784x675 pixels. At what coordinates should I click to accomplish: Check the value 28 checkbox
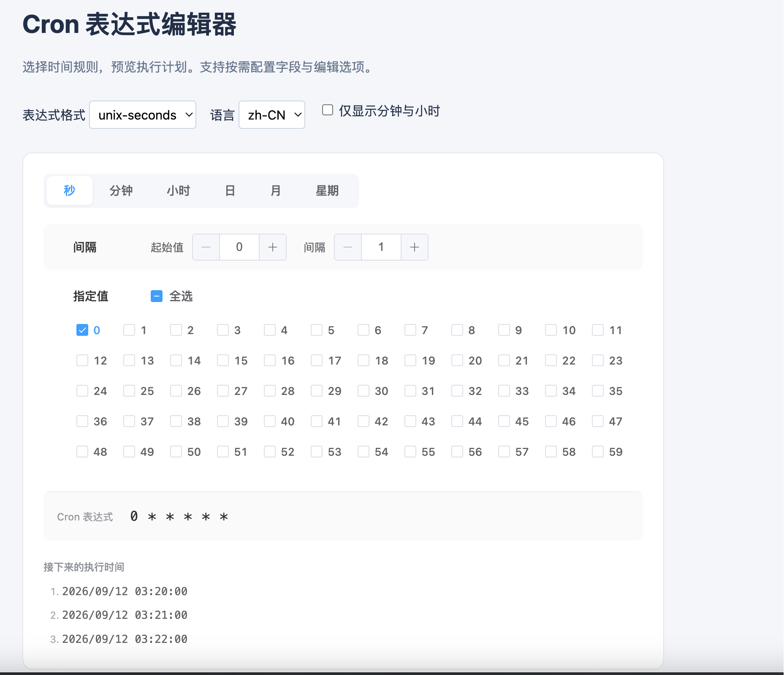270,391
